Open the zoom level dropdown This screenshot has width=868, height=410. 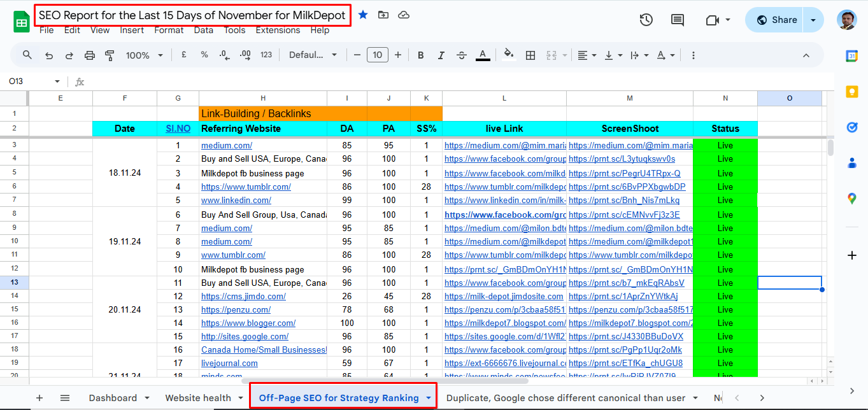(145, 55)
